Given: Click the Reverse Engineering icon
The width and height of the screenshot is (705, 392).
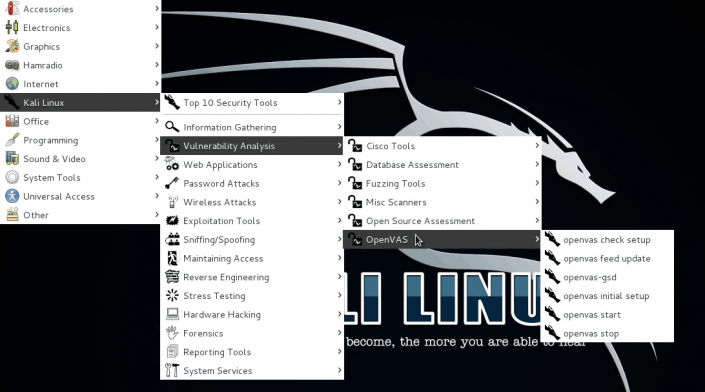Looking at the screenshot, I should (172, 277).
